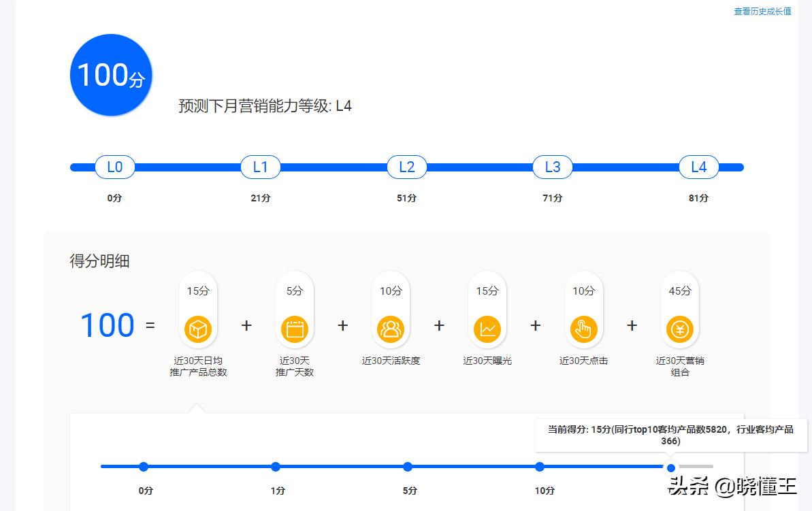The width and height of the screenshot is (812, 511).
Task: Switch to the L3 level tab
Action: pyautogui.click(x=553, y=167)
